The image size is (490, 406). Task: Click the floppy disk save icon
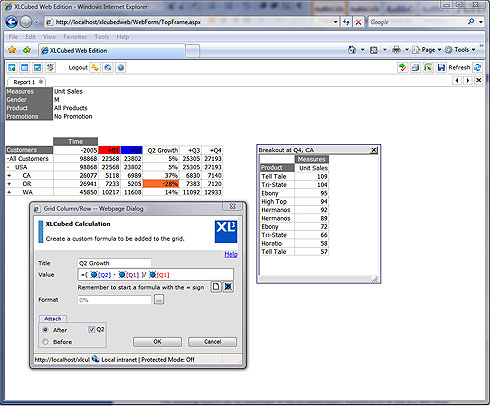click(441, 67)
